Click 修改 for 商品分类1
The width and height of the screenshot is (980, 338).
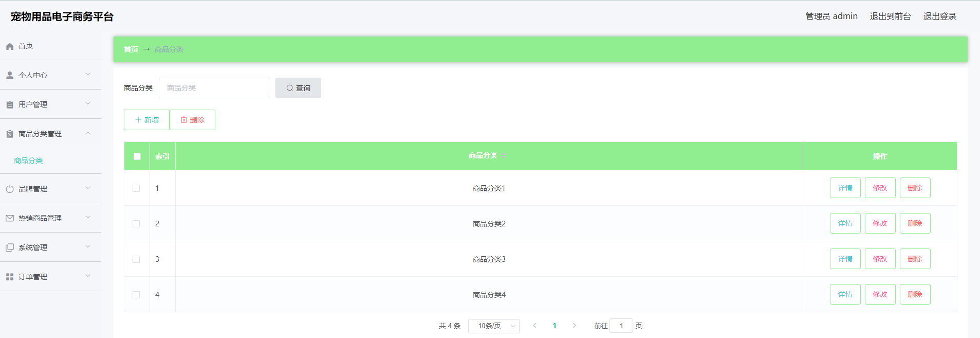click(880, 188)
